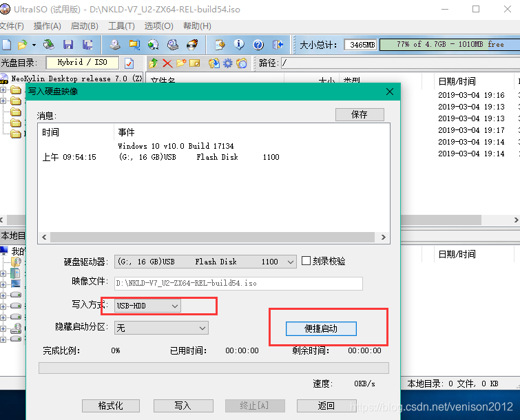The width and height of the screenshot is (520, 420).
Task: Open the 帮助(H) menu
Action: click(197, 26)
